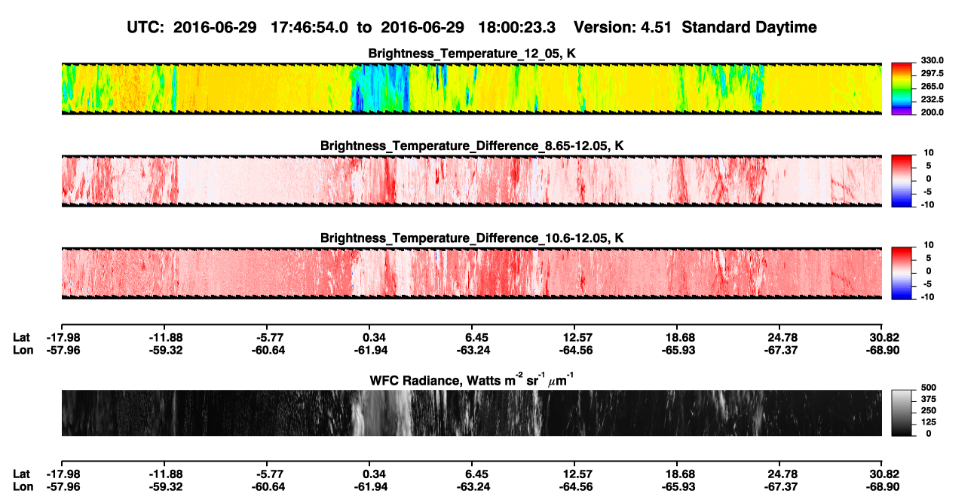Click the 500 tick on WFC colorbar
Viewport: 980px width, 503px height.
[x=930, y=388]
